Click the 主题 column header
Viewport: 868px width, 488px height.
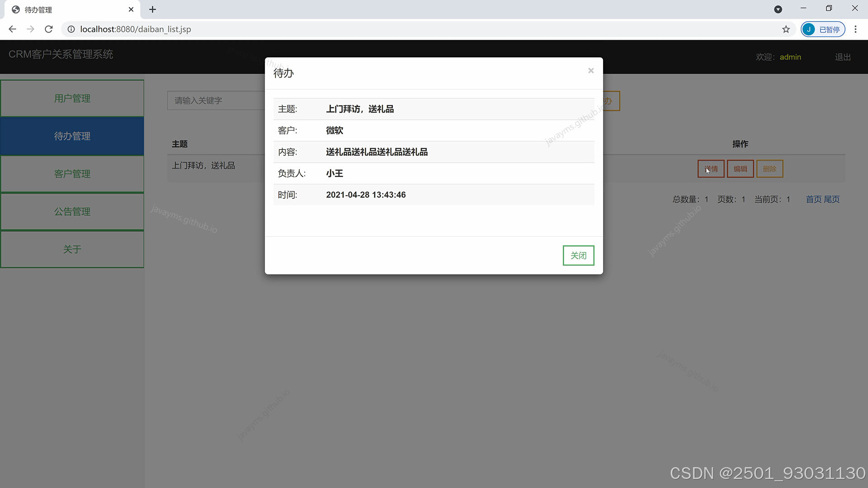pyautogui.click(x=179, y=144)
